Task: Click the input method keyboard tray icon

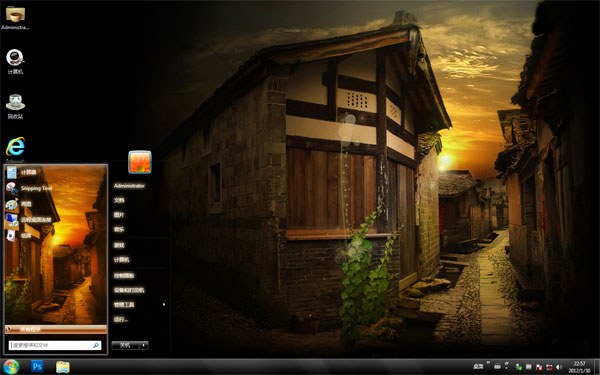Action: tap(497, 367)
